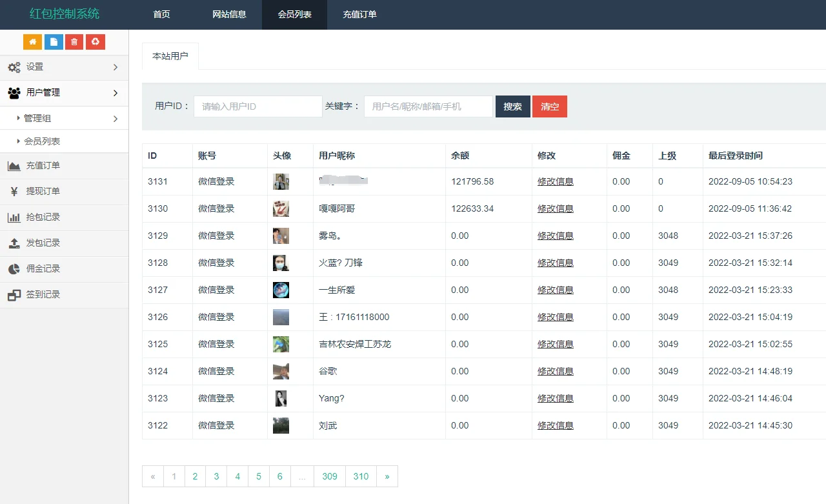Click the orange home icon button
Viewport: 826px width, 504px height.
32,42
